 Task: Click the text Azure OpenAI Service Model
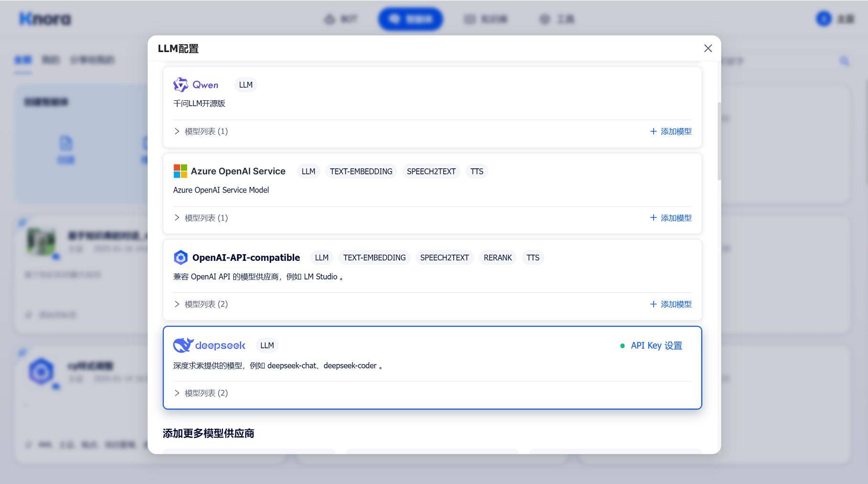click(221, 190)
